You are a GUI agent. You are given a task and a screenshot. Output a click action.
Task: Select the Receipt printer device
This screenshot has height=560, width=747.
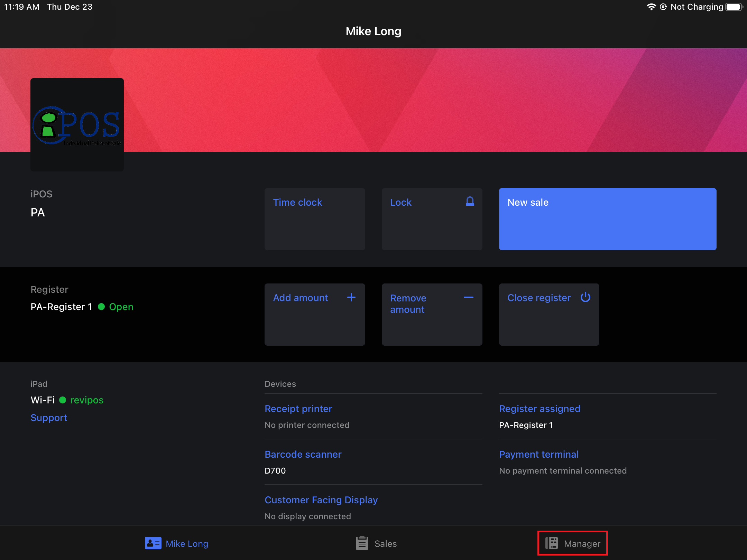click(298, 409)
